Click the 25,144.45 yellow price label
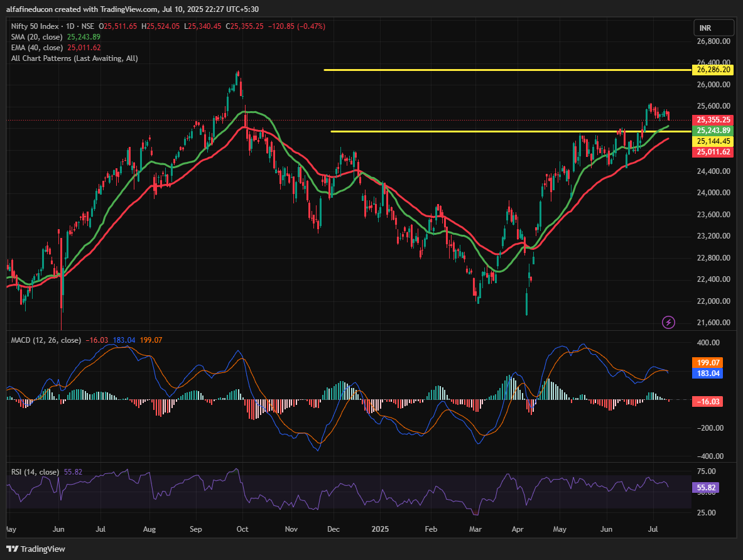Viewport: 743px width, 560px height. [713, 141]
